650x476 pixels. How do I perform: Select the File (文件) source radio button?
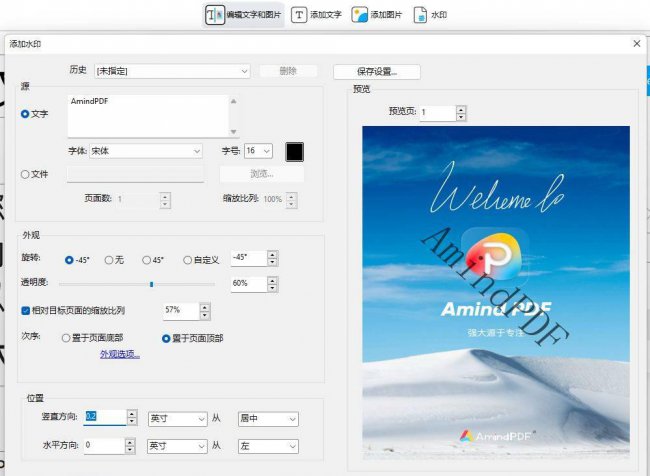point(25,175)
